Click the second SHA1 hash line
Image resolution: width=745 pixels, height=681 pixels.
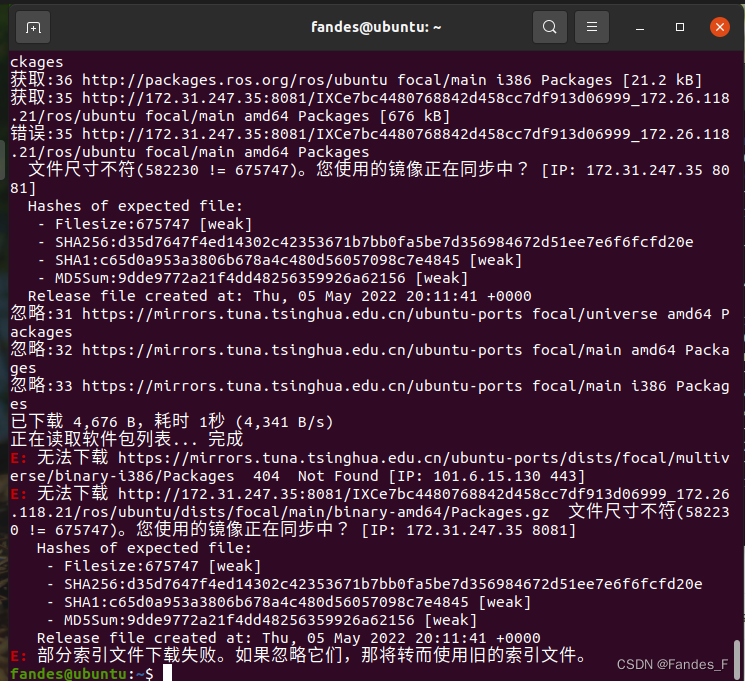pyautogui.click(x=288, y=603)
